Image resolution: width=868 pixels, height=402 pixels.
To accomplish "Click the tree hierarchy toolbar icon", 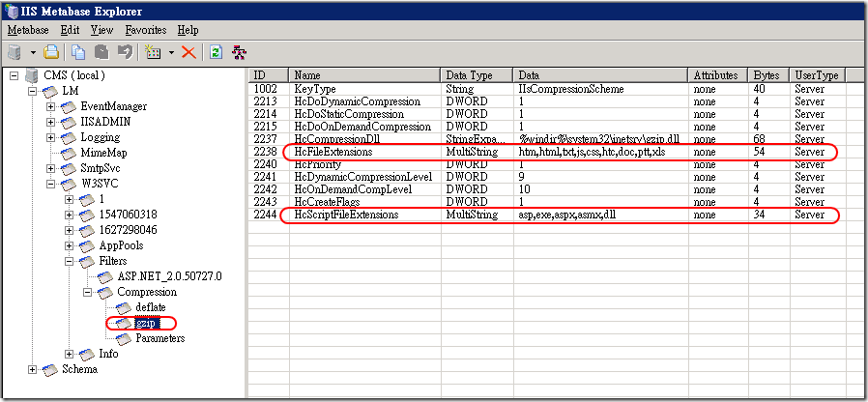I will (241, 51).
